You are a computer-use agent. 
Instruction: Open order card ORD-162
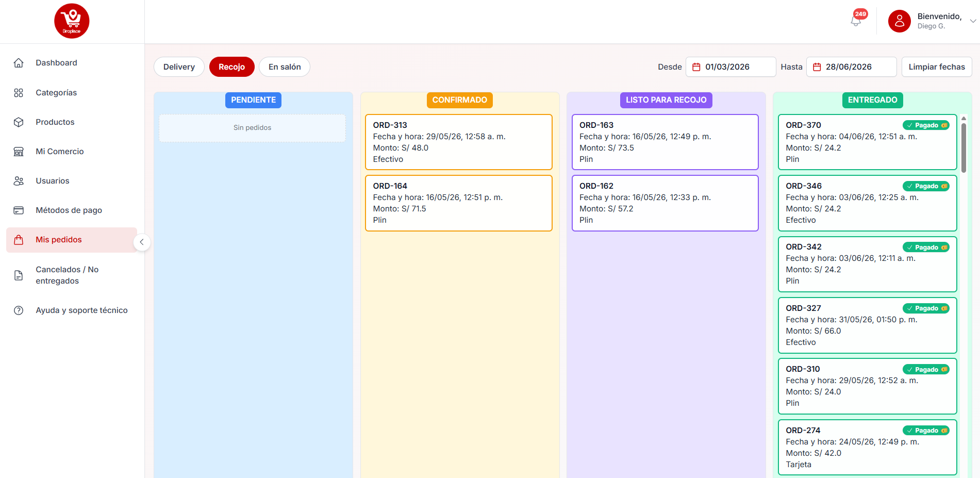pos(665,203)
